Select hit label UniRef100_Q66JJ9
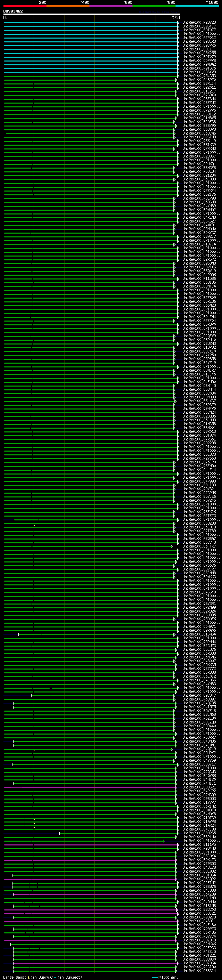This screenshot has width=222, height=980. coord(199,141)
